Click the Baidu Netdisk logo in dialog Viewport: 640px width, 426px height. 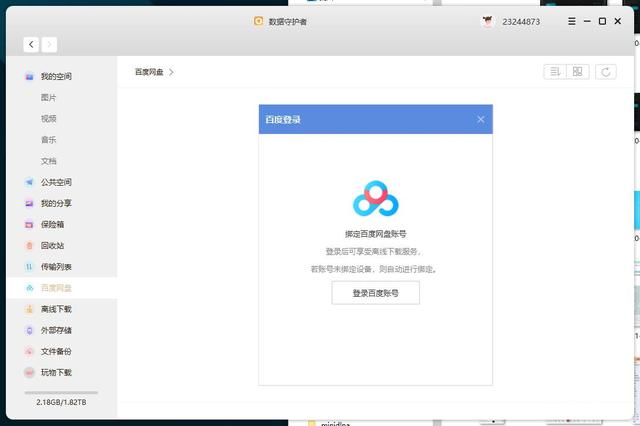376,199
